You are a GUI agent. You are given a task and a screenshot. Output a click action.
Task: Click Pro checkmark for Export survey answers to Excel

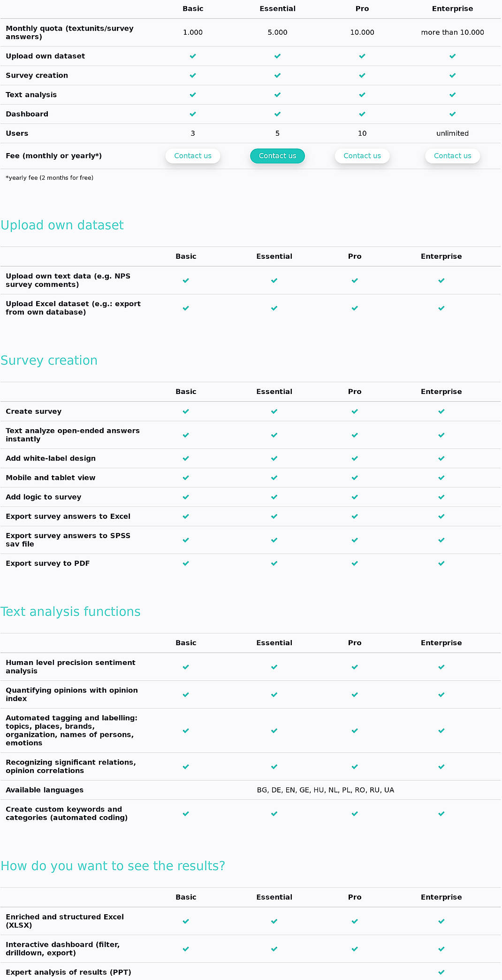point(355,516)
